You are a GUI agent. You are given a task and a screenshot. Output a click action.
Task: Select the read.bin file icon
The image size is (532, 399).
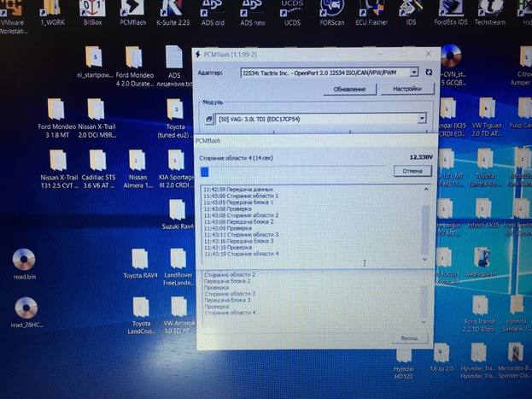[x=24, y=260]
